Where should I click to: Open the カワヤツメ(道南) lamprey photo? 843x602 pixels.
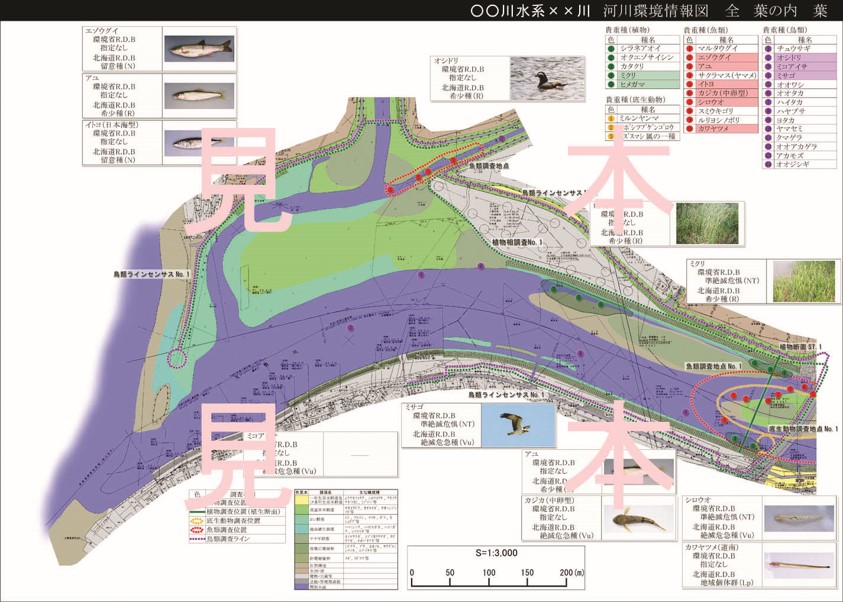[798, 565]
